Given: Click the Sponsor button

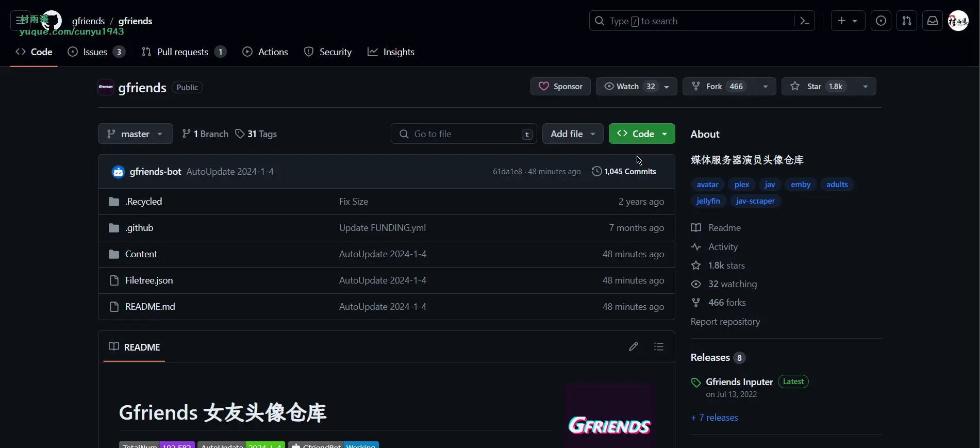Looking at the screenshot, I should (560, 87).
